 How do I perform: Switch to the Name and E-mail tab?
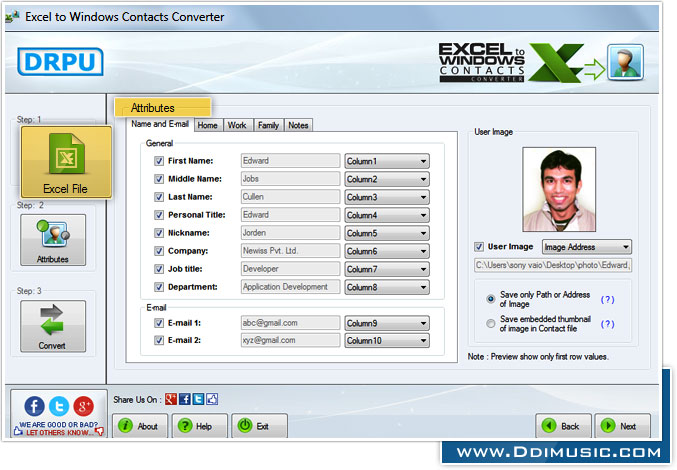tap(160, 124)
